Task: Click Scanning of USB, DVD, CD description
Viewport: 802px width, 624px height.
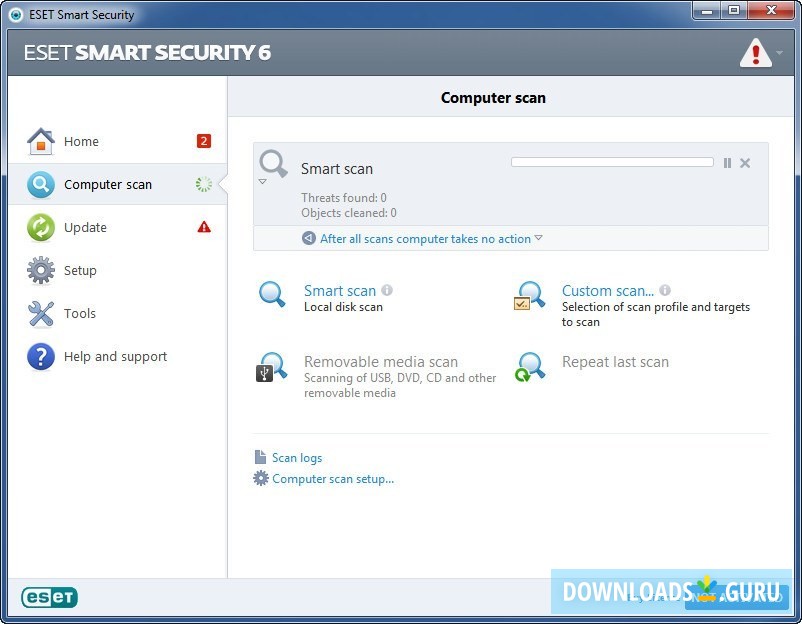Action: 400,385
